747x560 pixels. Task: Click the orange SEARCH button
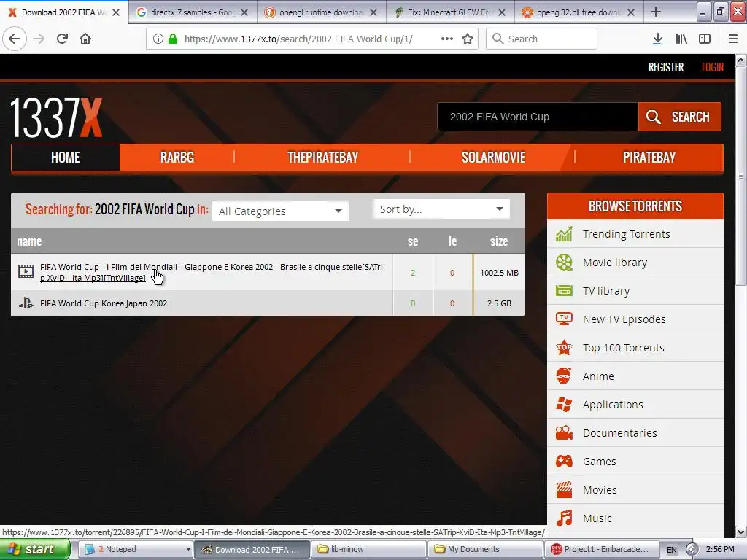point(679,117)
